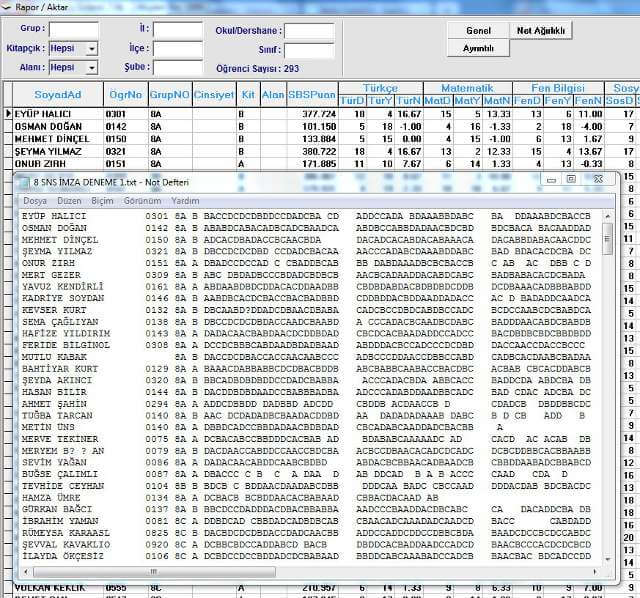The width and height of the screenshot is (640, 598).
Task: Sort by SoyadAd column header
Action: 58,95
